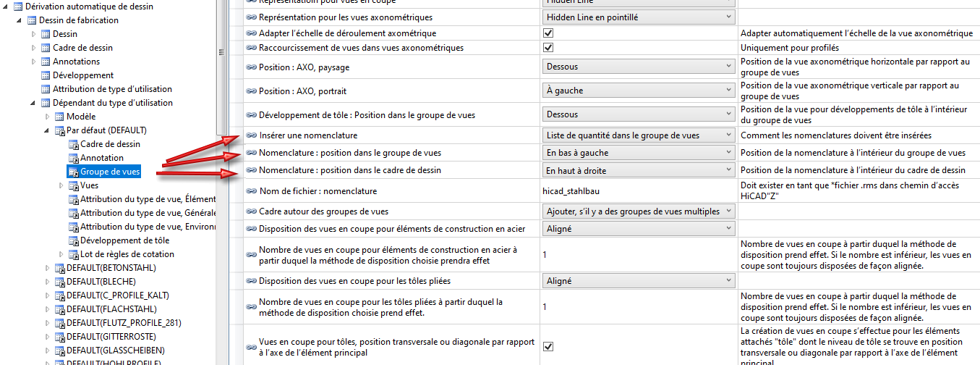Select 'Groupe de vues' in the tree
The width and height of the screenshot is (980, 365).
[x=109, y=172]
